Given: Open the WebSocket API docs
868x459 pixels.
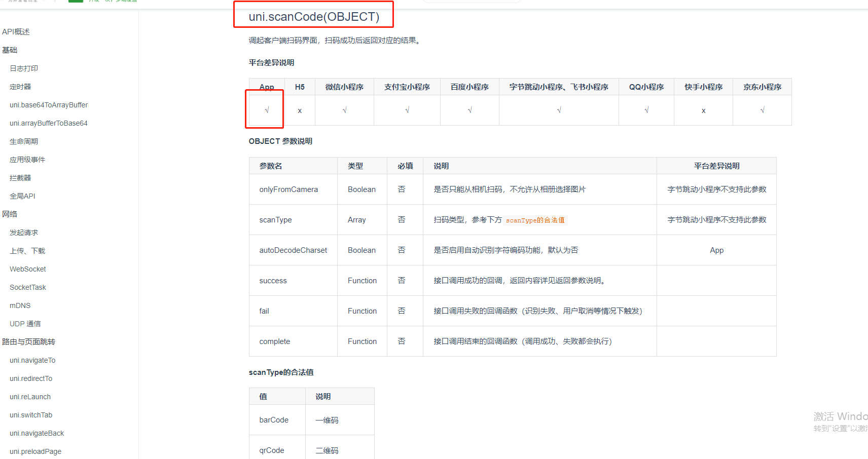Looking at the screenshot, I should coord(27,269).
